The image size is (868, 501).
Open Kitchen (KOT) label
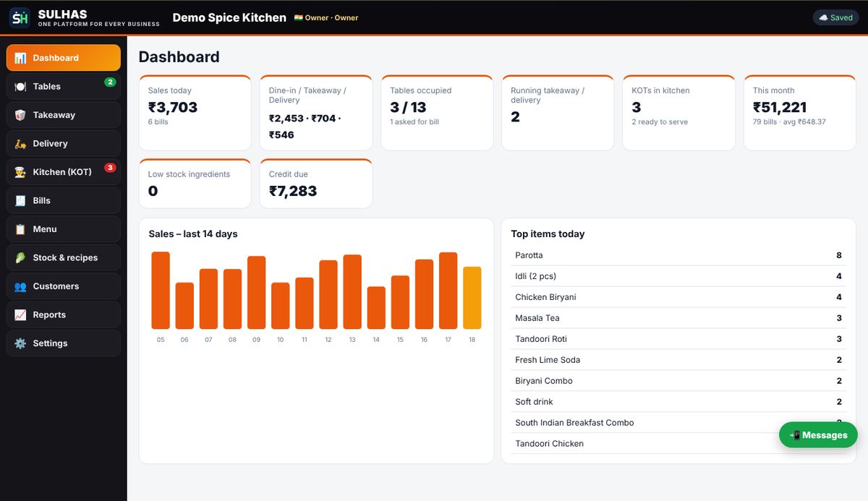(x=62, y=172)
